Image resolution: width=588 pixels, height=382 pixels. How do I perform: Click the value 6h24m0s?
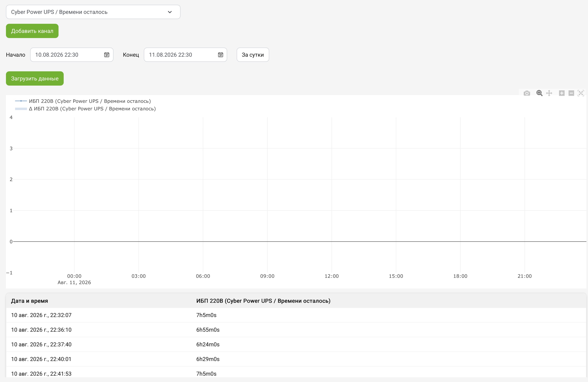(x=208, y=344)
